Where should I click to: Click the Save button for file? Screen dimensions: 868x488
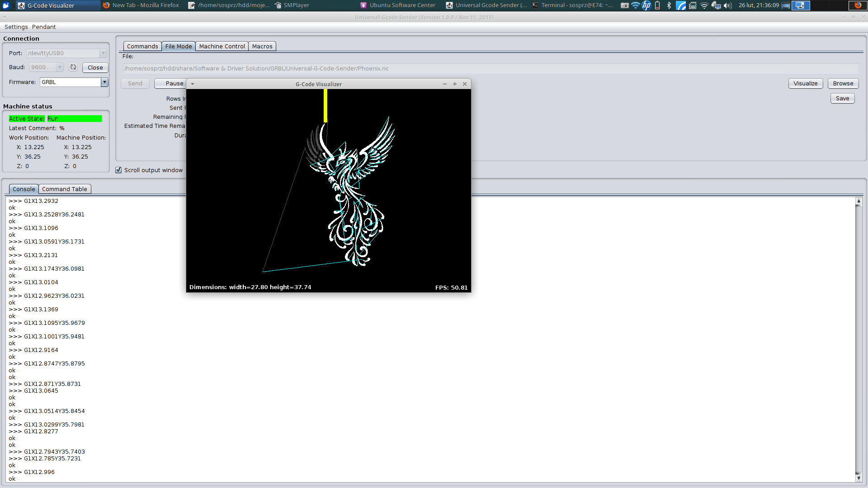click(843, 98)
